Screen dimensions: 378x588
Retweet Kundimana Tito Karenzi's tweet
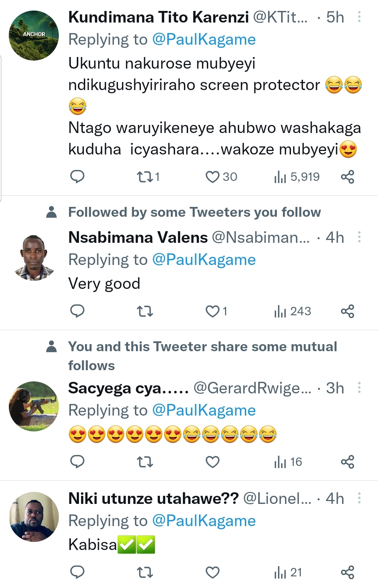point(144,177)
